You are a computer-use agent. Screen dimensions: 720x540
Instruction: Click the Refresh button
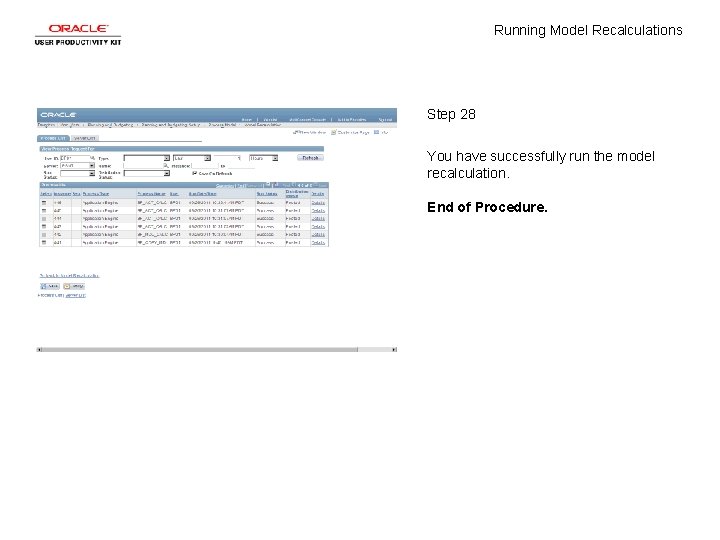[310, 158]
